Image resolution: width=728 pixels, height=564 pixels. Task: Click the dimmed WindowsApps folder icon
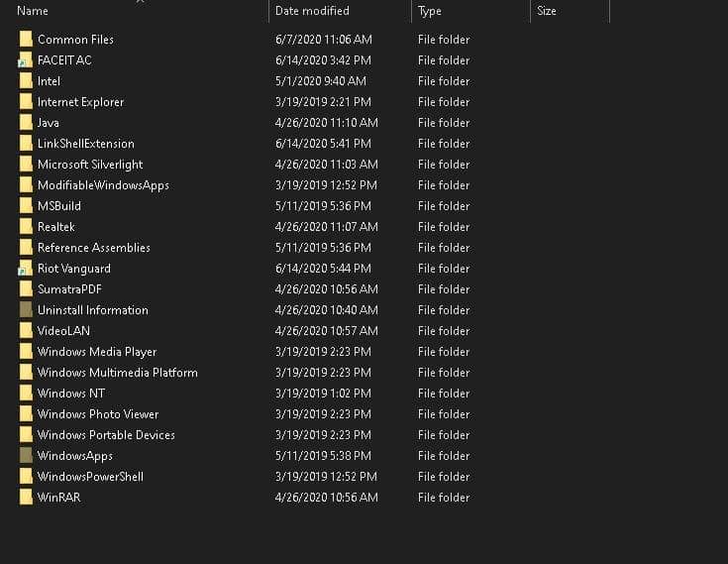pyautogui.click(x=26, y=455)
